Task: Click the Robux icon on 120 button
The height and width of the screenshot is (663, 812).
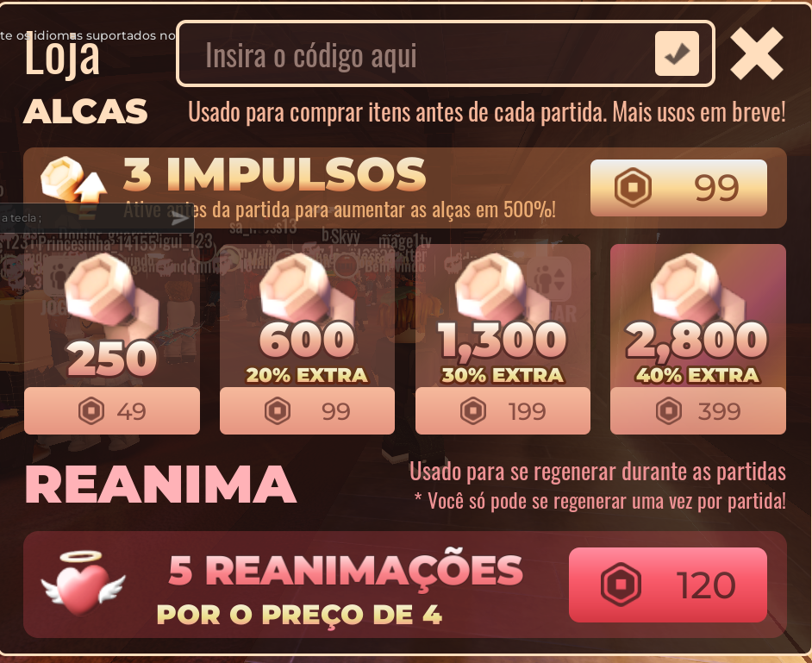Action: point(621,585)
